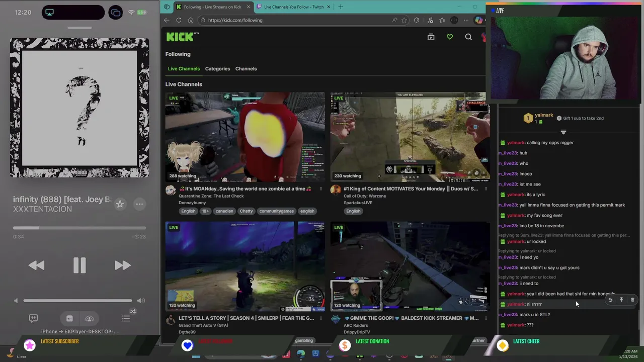
Task: Open options menu for MOANday stream
Action: point(320,189)
